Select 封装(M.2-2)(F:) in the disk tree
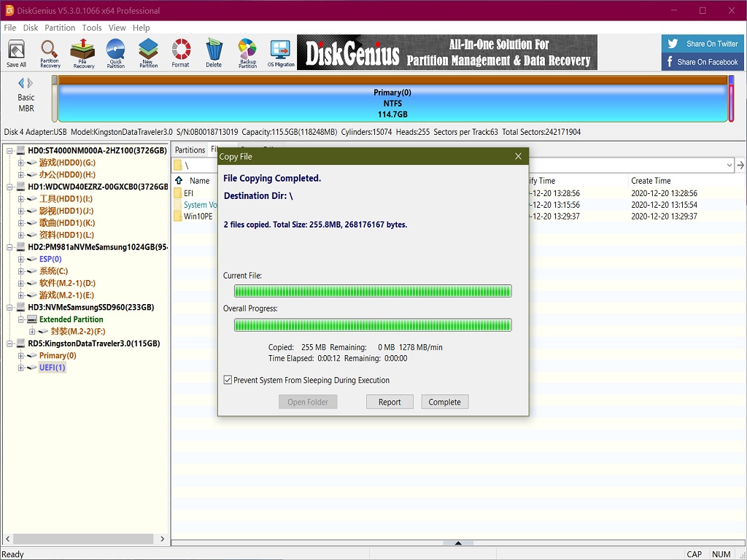The width and height of the screenshot is (747, 560). (78, 332)
